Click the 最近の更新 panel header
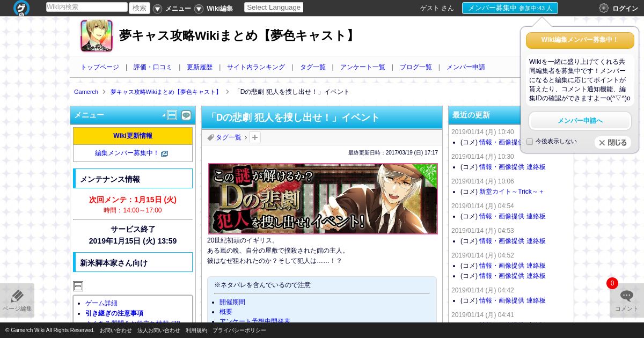Image resolution: width=644 pixels, height=338 pixels. [511, 115]
